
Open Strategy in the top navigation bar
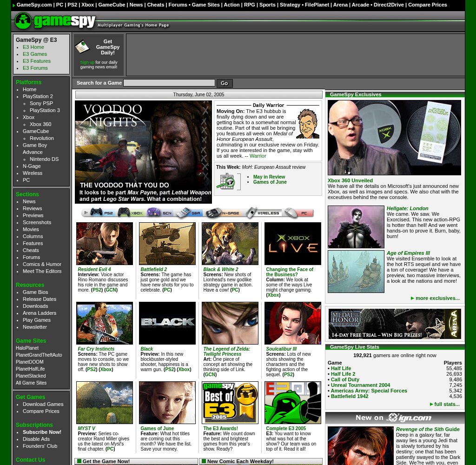(290, 5)
